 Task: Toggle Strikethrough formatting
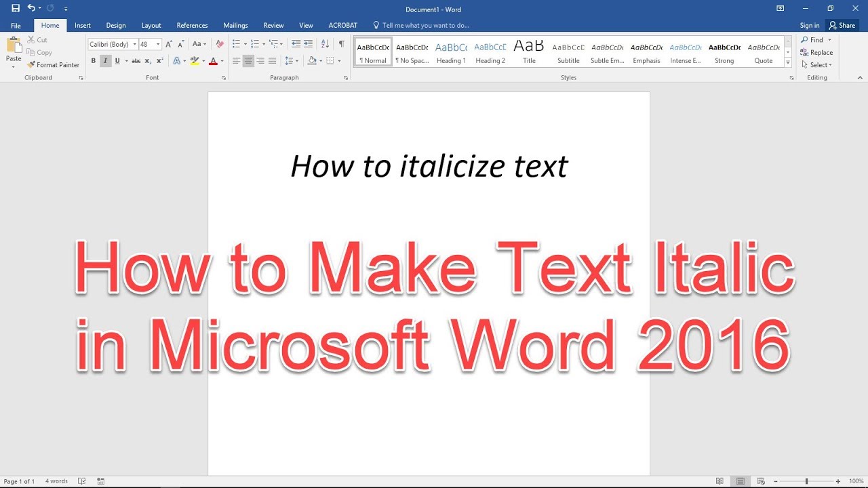coord(136,61)
